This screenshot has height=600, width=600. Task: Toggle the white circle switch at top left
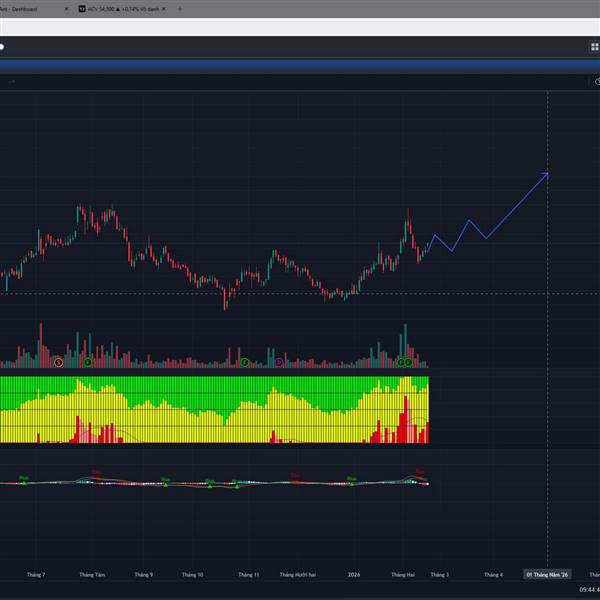point(2,46)
